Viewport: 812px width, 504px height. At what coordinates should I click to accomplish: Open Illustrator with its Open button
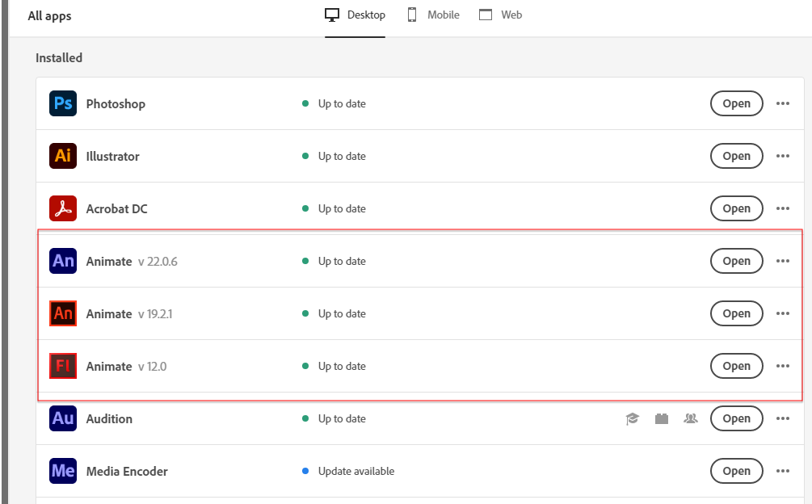coord(736,156)
